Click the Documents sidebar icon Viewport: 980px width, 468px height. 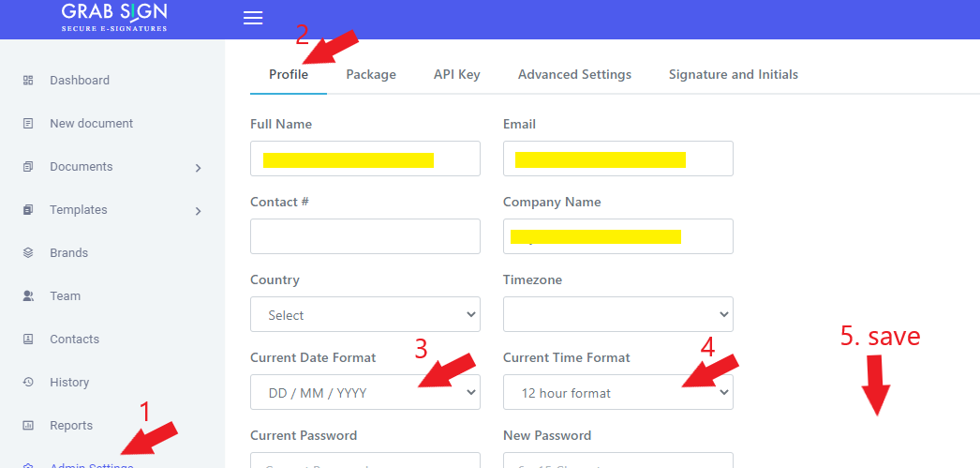(x=28, y=167)
